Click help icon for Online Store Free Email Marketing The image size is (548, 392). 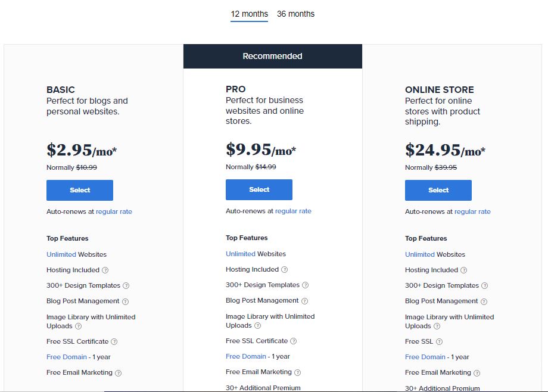[x=477, y=373]
